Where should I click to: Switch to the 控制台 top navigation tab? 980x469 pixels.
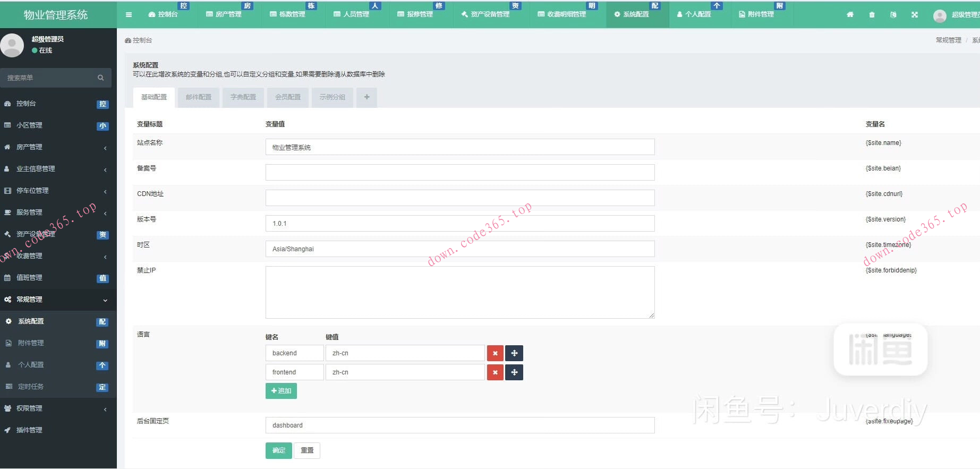click(163, 14)
